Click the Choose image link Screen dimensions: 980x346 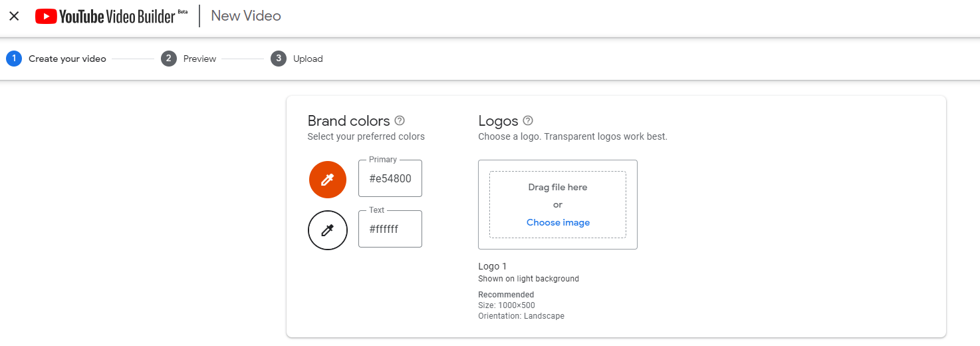tap(558, 222)
